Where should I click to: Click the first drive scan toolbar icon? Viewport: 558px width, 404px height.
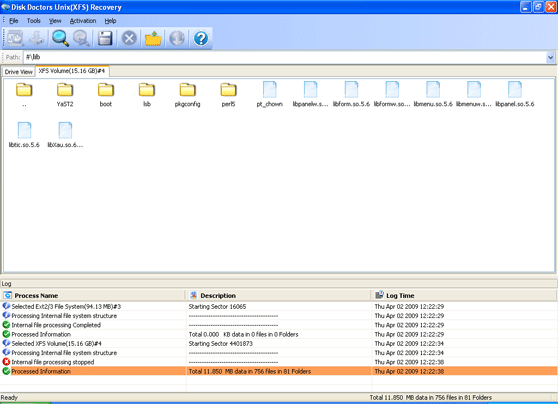point(15,38)
